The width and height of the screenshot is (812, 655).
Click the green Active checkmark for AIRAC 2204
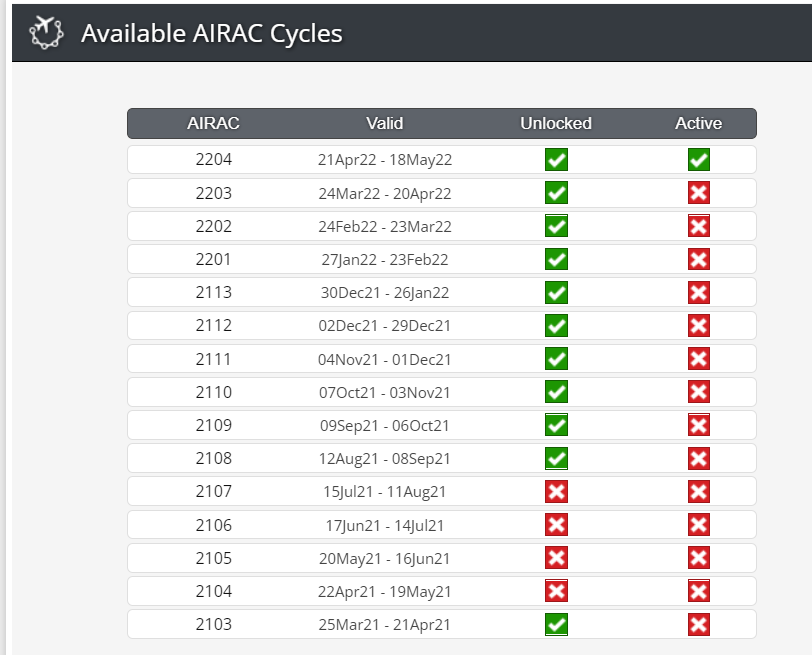pos(699,159)
